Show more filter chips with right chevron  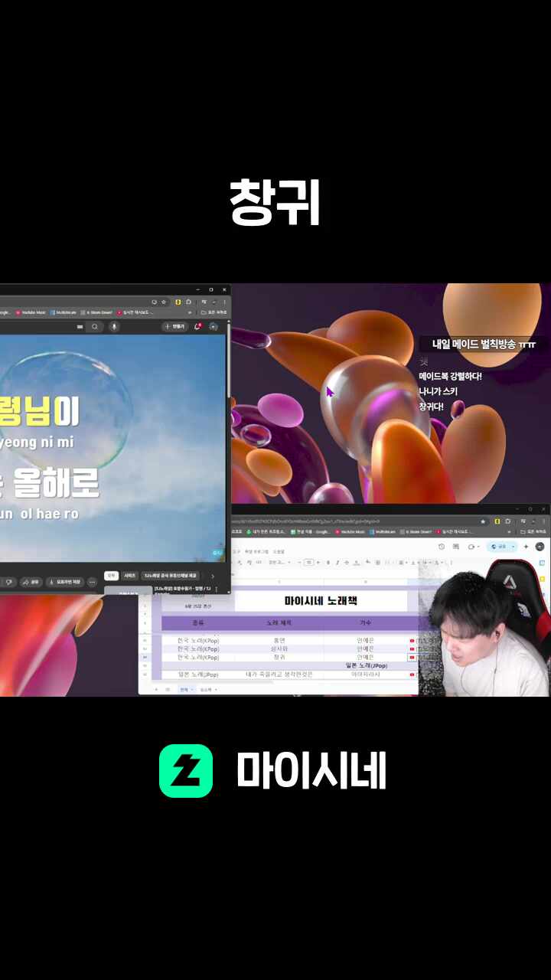point(213,576)
